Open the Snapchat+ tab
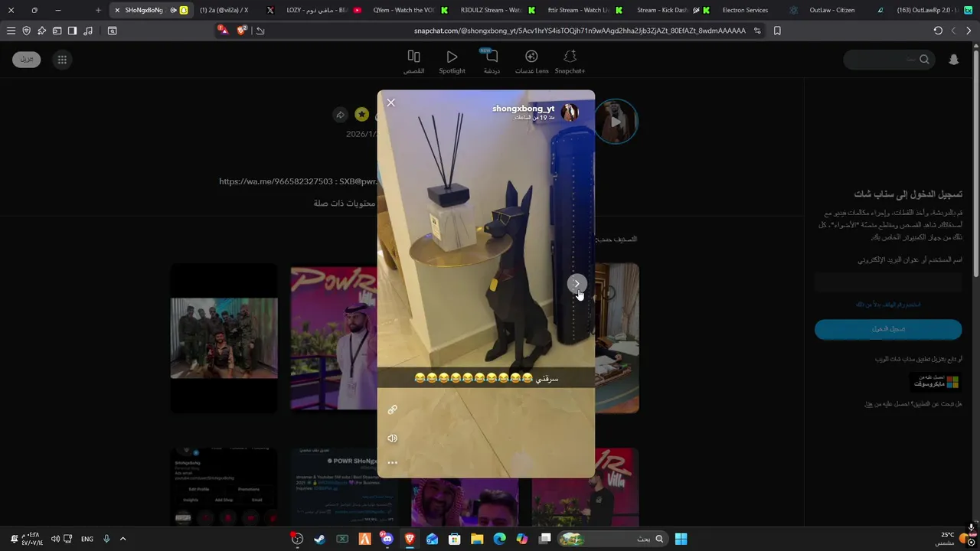Image resolution: width=980 pixels, height=551 pixels. [x=570, y=62]
